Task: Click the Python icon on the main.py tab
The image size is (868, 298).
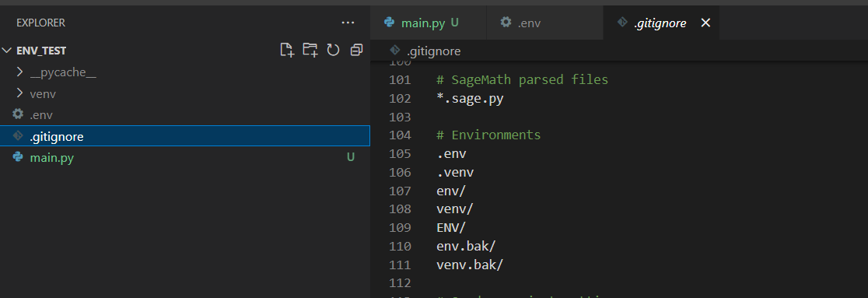Action: (389, 22)
